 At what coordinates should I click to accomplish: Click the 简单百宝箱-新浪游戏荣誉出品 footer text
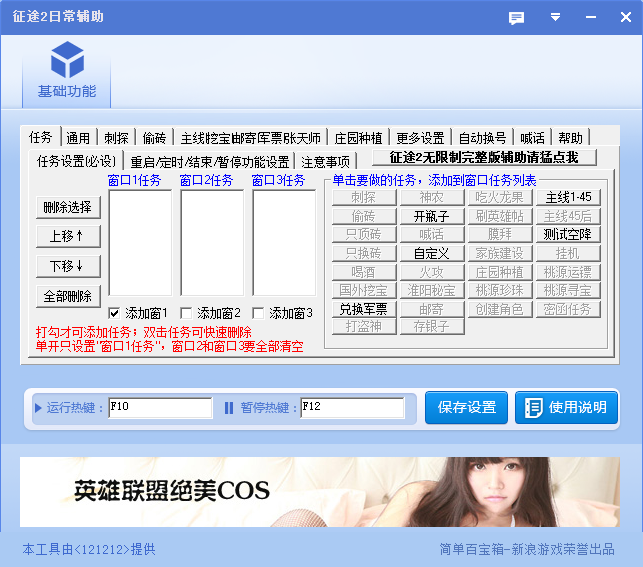[x=527, y=549]
